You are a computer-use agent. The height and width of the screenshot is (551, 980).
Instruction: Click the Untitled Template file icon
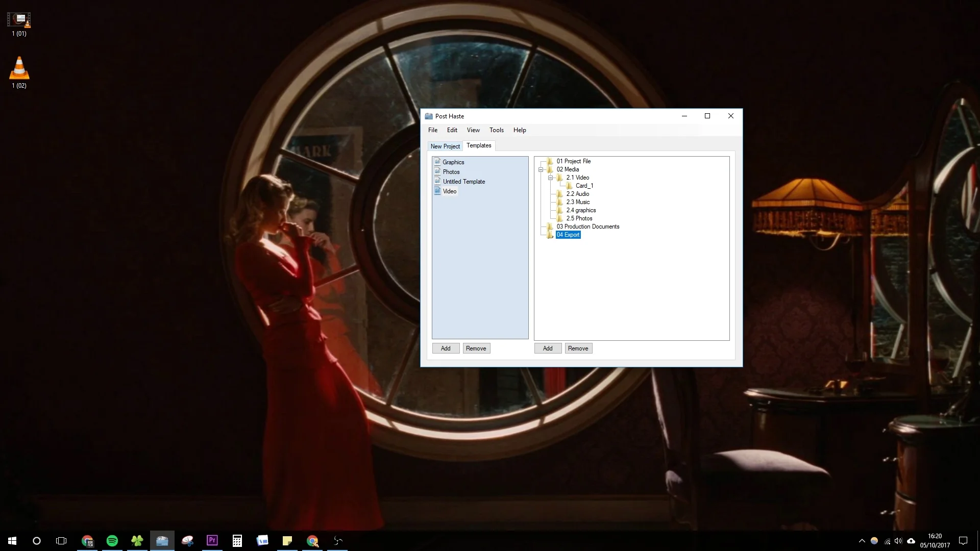coord(437,181)
